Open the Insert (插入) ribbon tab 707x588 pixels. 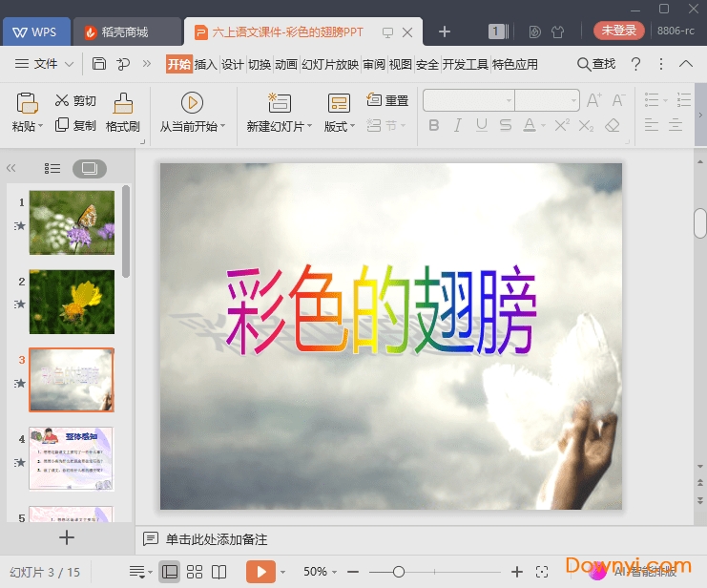pyautogui.click(x=205, y=64)
